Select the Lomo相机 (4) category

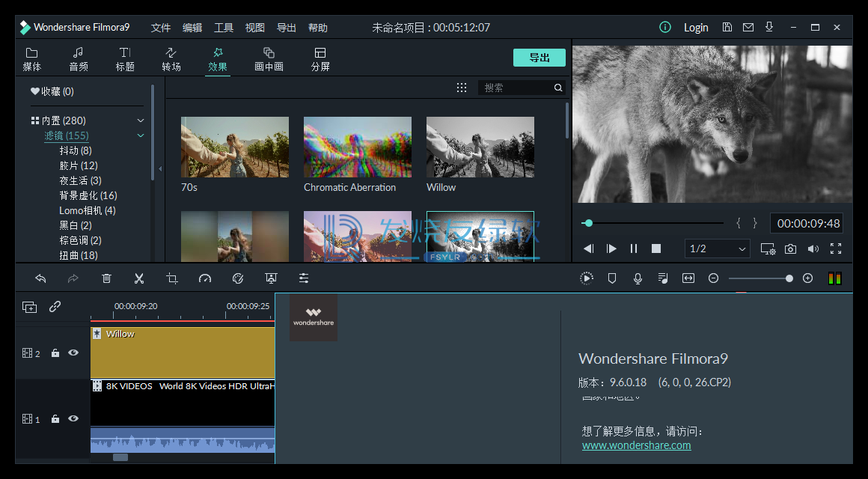pyautogui.click(x=88, y=210)
